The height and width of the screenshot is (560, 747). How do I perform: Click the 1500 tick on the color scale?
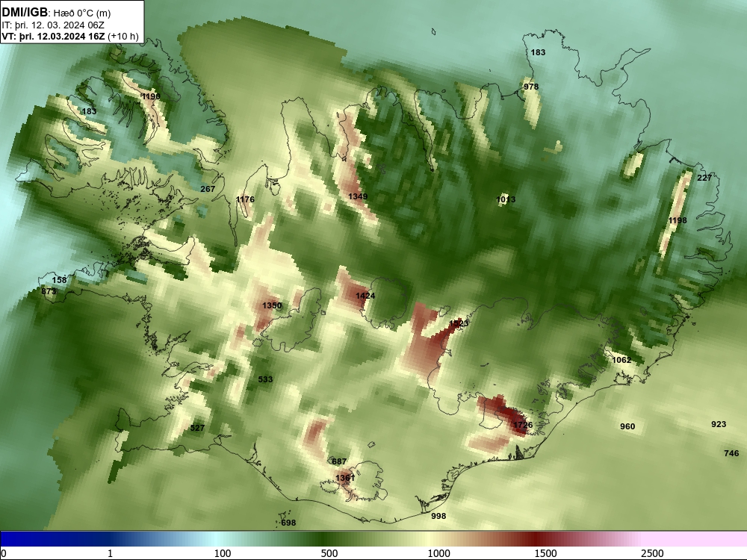pyautogui.click(x=545, y=553)
